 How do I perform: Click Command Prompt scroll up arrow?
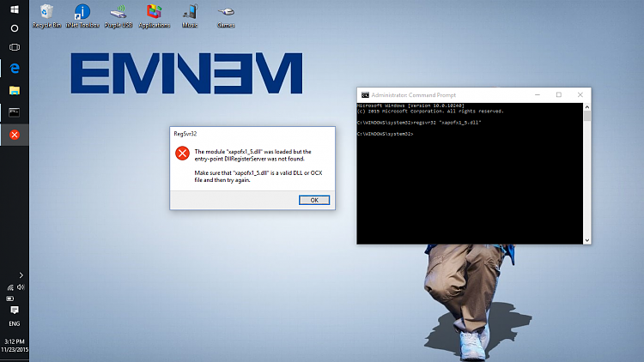click(587, 106)
